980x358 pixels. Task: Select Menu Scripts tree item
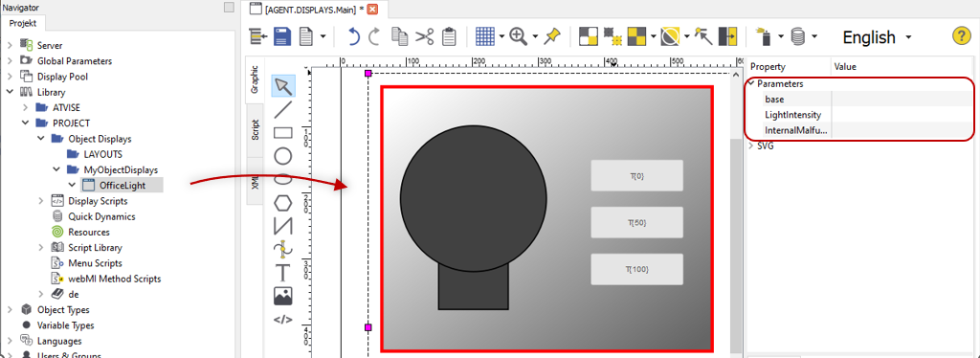click(95, 263)
